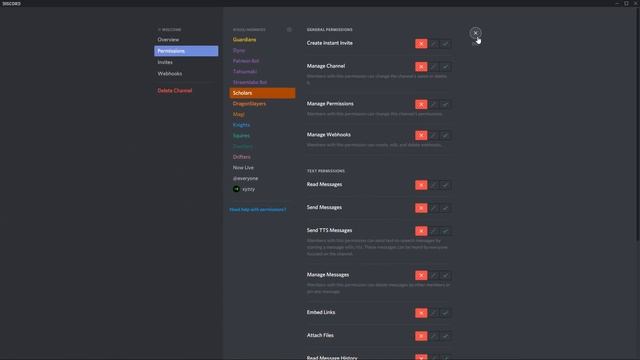This screenshot has width=640, height=360.
Task: Set Manage Channel to neutral slash
Action: (x=433, y=67)
